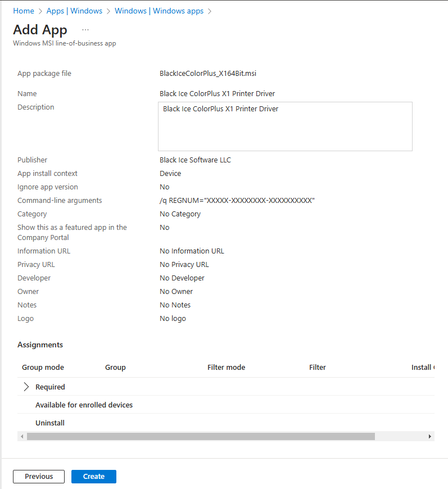This screenshot has width=448, height=489.
Task: Click the No Owner value
Action: pos(177,292)
